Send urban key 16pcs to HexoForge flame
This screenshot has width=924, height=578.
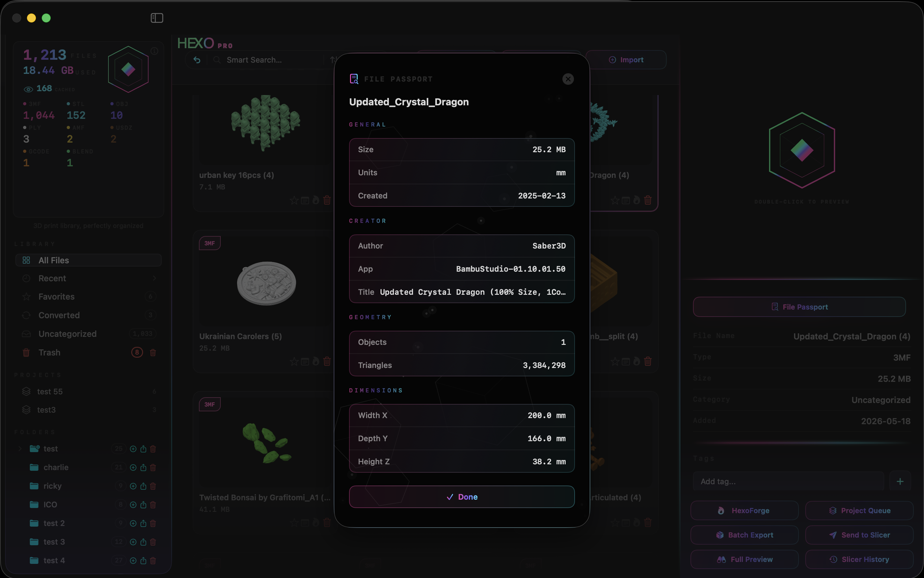tap(316, 200)
